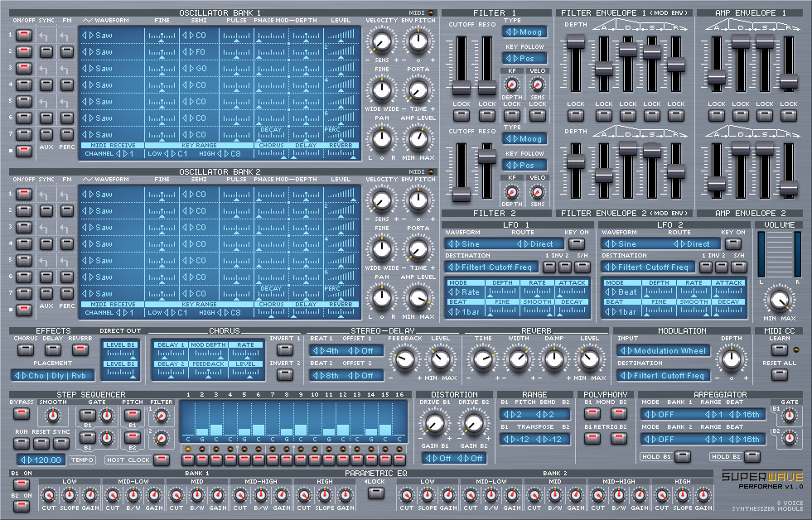The width and height of the screenshot is (812, 520).
Task: Open LFO 1 destination Filter1 Cutoff Freq
Action: [491, 267]
